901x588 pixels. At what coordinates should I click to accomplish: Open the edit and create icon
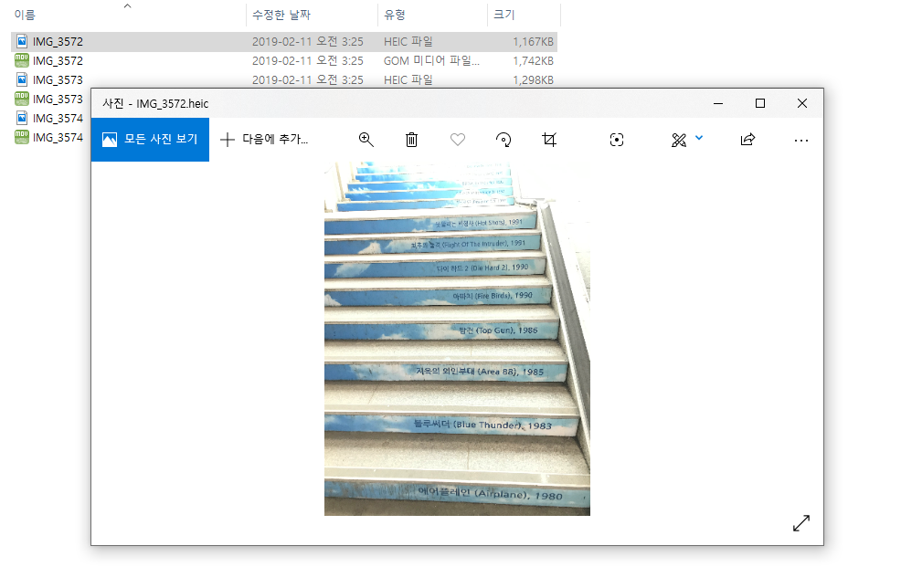[x=679, y=140]
